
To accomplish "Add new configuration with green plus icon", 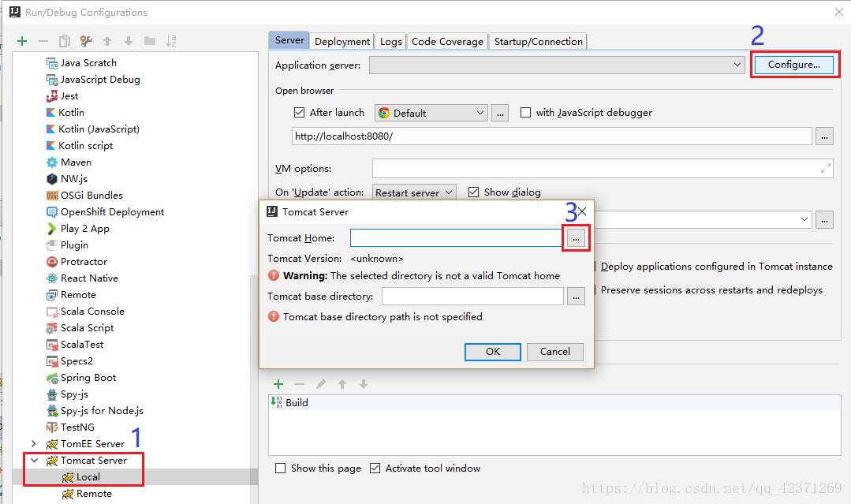I will [22, 41].
